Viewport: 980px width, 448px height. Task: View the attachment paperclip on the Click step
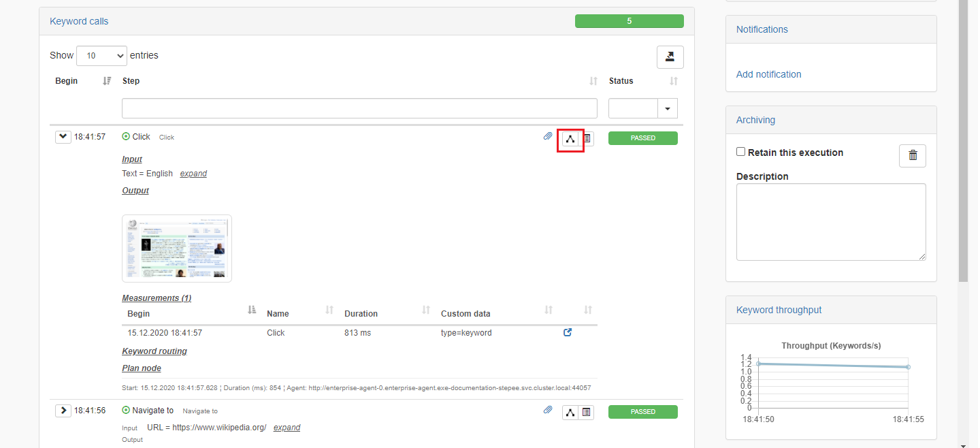[548, 136]
